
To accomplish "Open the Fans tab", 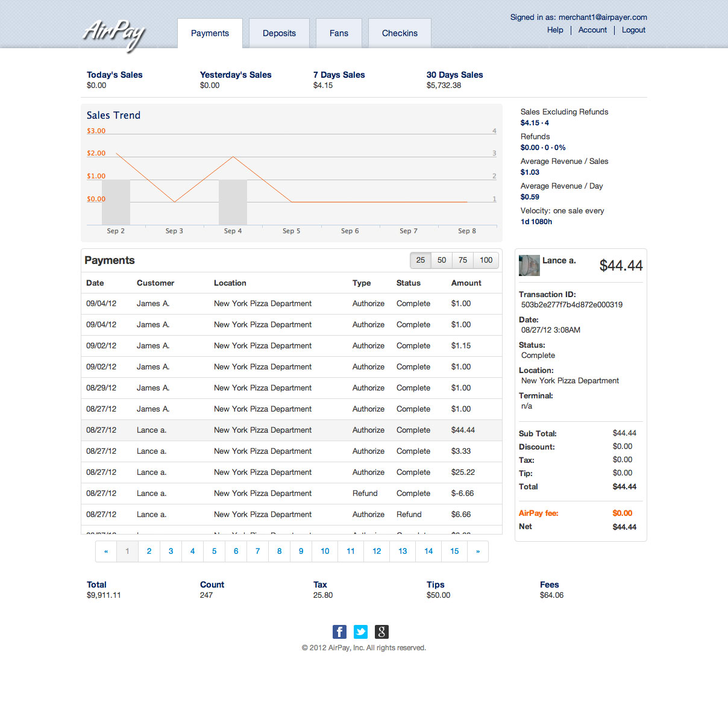I will coord(339,34).
